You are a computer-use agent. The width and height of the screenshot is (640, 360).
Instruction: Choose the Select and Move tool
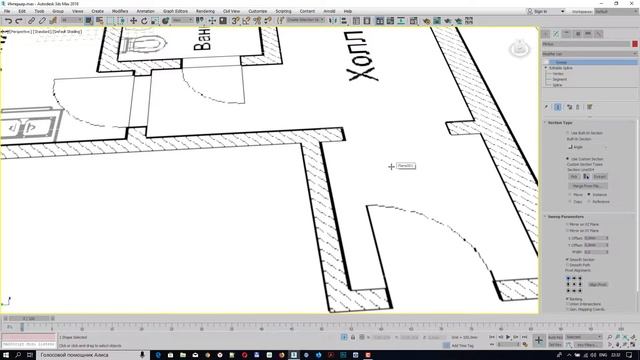tap(133, 21)
